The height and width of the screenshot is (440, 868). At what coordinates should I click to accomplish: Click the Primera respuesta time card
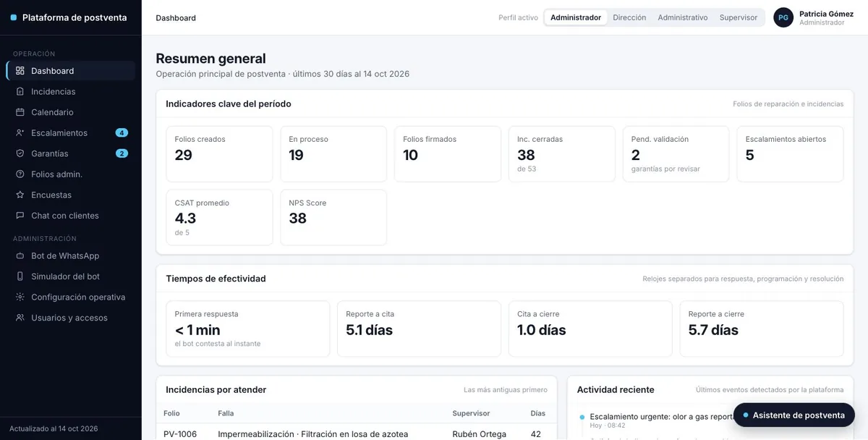point(247,329)
